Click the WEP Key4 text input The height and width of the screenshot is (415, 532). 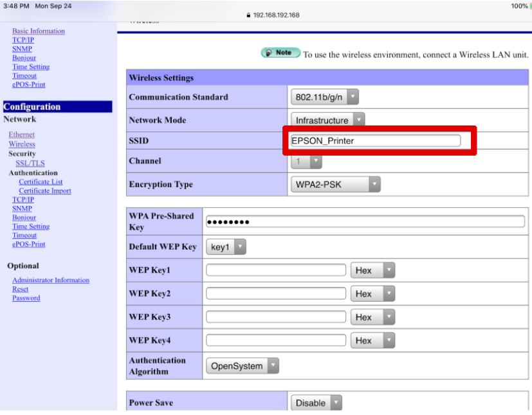275,340
